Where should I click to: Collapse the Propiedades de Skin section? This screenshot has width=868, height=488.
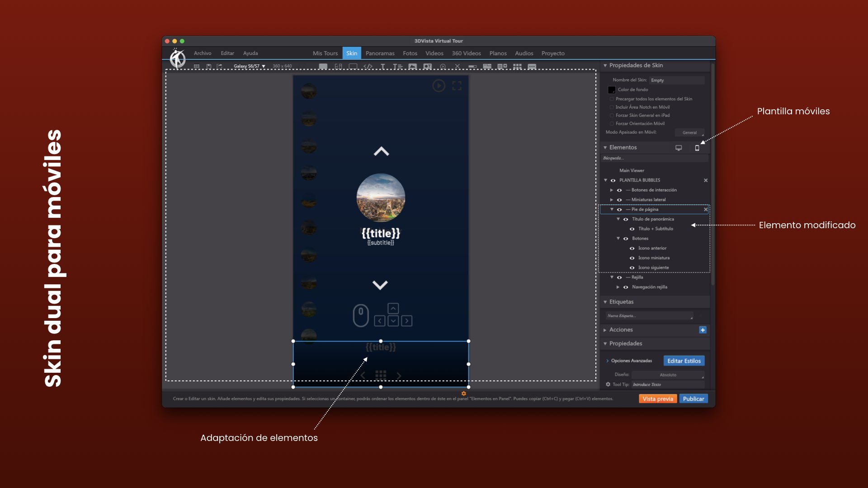(605, 66)
